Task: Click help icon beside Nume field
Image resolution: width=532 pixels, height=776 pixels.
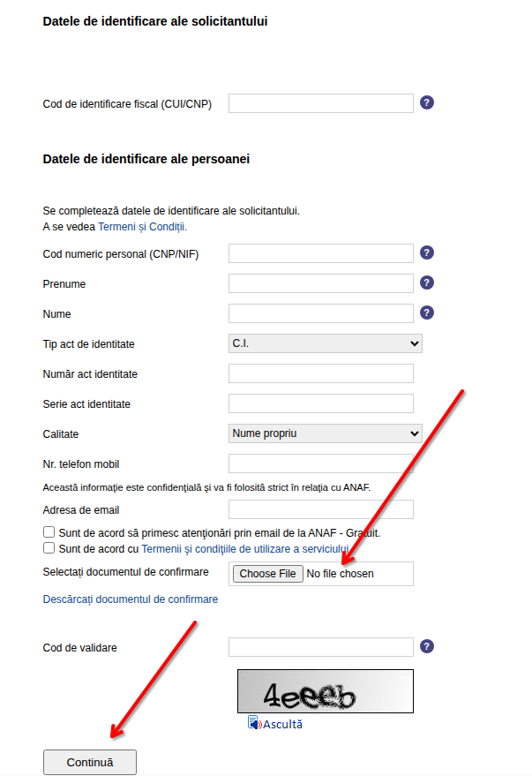Action: tap(427, 313)
